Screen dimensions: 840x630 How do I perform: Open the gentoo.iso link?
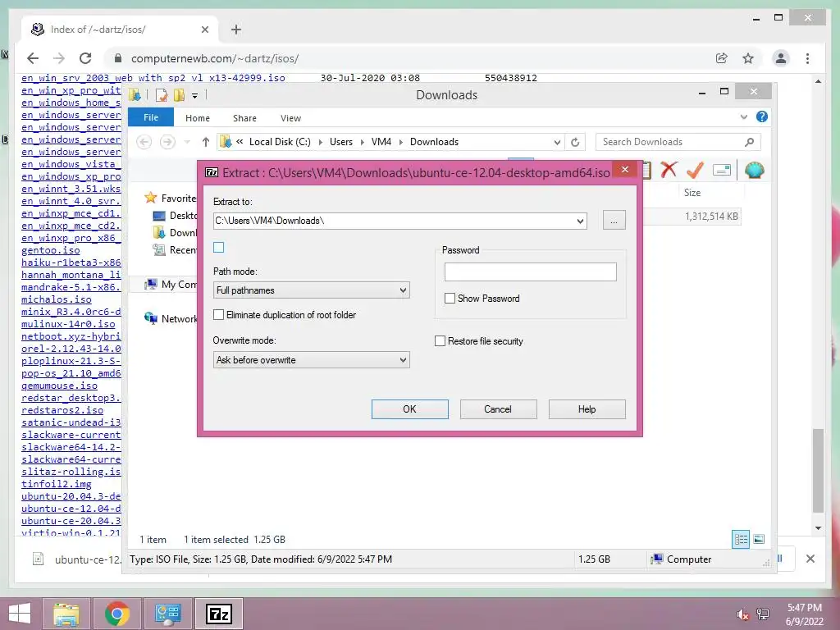(x=50, y=250)
